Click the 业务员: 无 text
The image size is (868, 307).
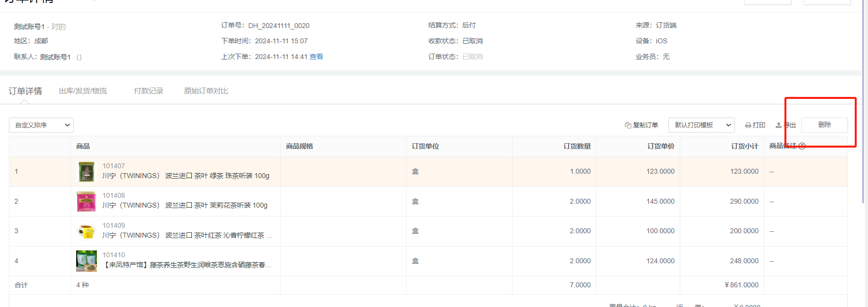(x=653, y=57)
